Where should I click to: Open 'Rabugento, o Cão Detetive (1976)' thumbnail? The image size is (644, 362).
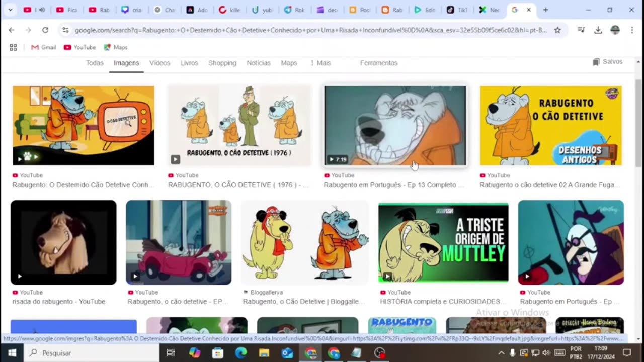pyautogui.click(x=239, y=126)
